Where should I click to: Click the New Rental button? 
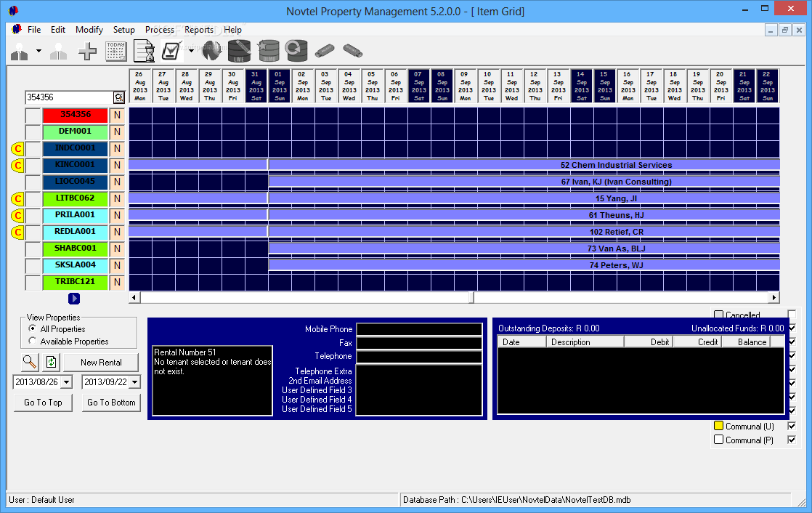pyautogui.click(x=101, y=362)
